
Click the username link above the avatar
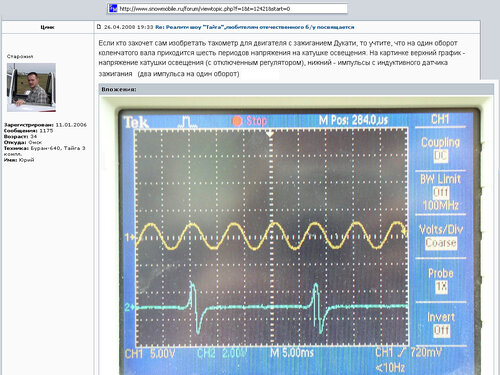pos(47,27)
